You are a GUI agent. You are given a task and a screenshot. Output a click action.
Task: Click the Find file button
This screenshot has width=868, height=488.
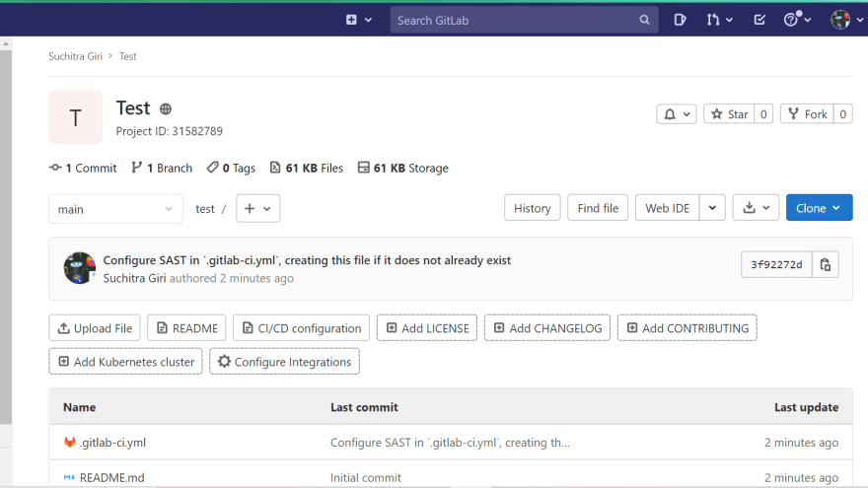[x=598, y=208]
